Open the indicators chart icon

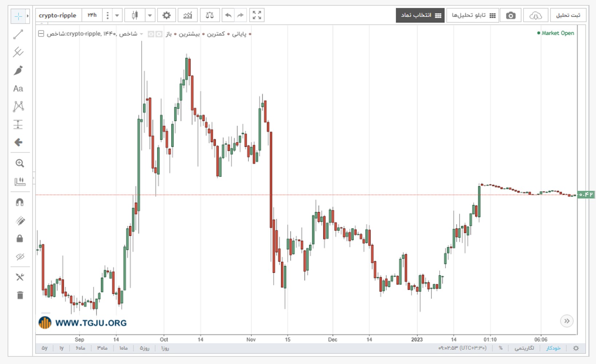click(188, 15)
